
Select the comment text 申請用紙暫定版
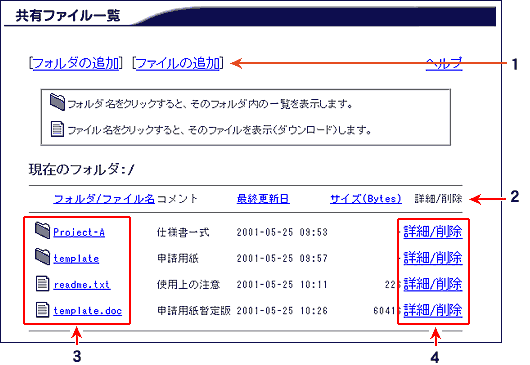(x=194, y=311)
